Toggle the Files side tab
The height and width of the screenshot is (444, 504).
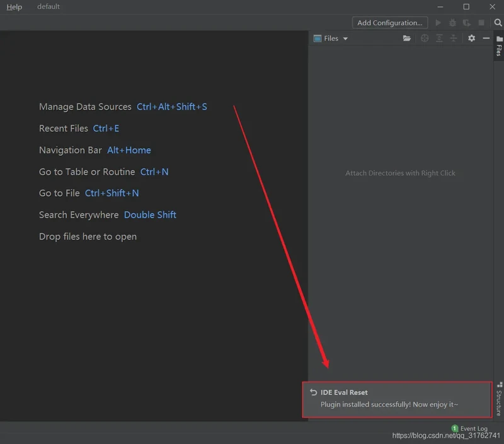pos(498,46)
